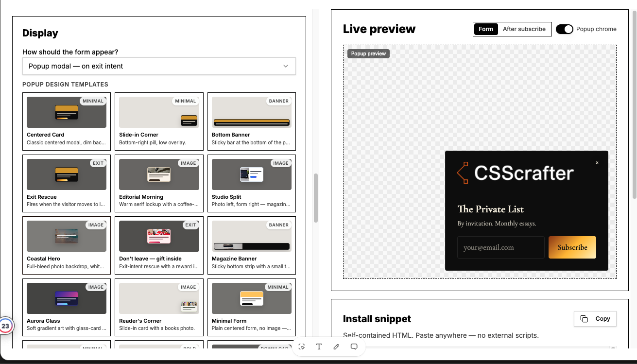The width and height of the screenshot is (637, 364).
Task: Click the Subscribe button in popup
Action: coord(572,247)
